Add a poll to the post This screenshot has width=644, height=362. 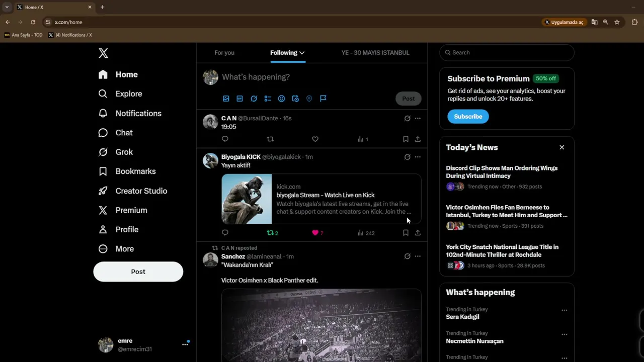click(x=268, y=99)
